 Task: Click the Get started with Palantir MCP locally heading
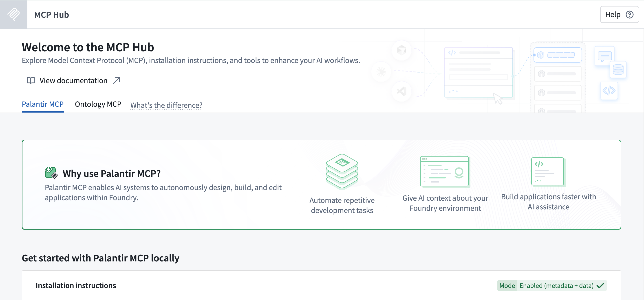click(101, 258)
